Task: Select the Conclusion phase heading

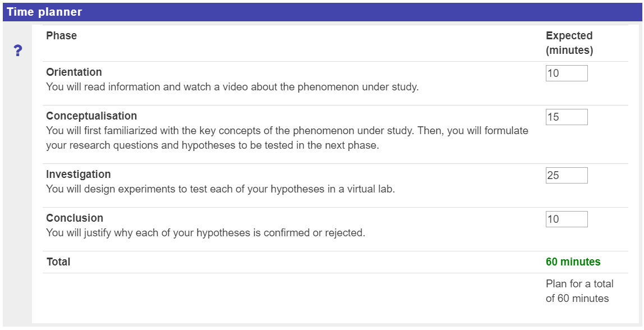Action: pos(75,218)
